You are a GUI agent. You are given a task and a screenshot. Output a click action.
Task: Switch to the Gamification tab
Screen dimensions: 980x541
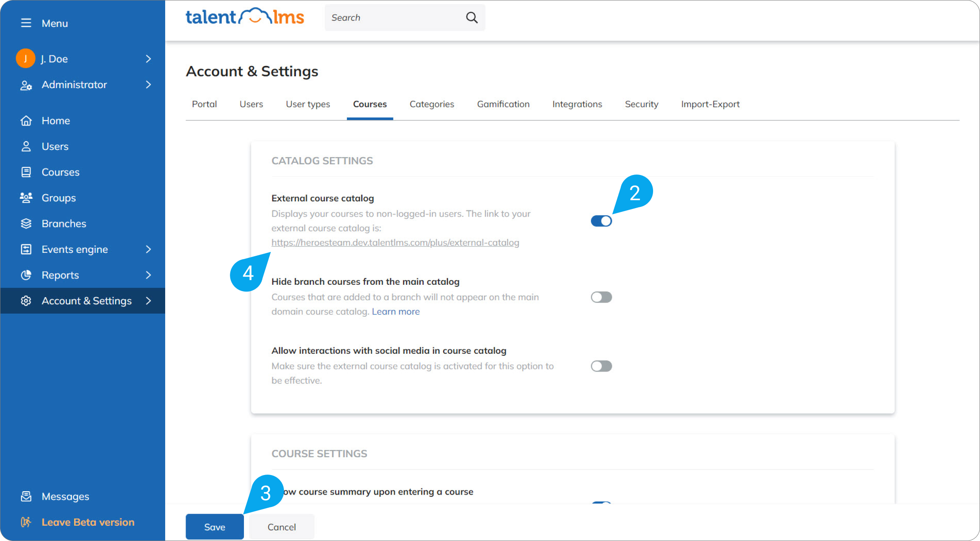(503, 104)
